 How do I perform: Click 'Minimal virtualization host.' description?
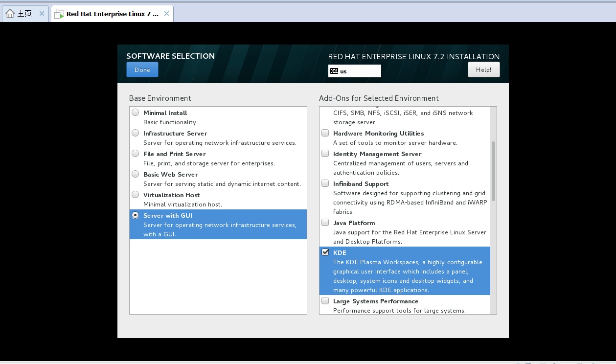(x=183, y=205)
